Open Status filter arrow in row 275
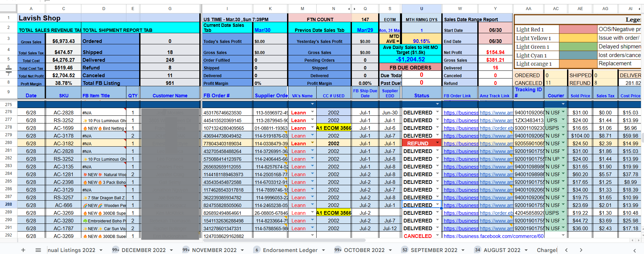The height and width of the screenshot is (254, 644). pyautogui.click(x=437, y=104)
